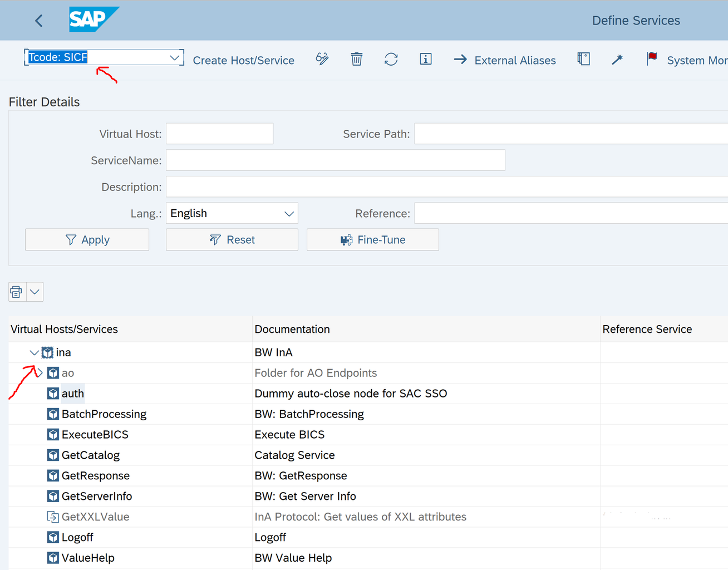Click the Service Path input field
Image resolution: width=728 pixels, height=570 pixels.
(571, 134)
